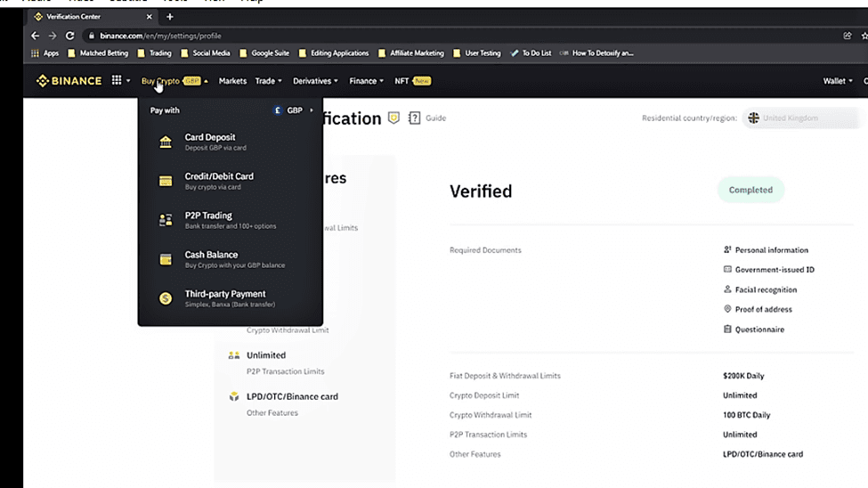
Task: Open the NFT page
Action: (412, 81)
